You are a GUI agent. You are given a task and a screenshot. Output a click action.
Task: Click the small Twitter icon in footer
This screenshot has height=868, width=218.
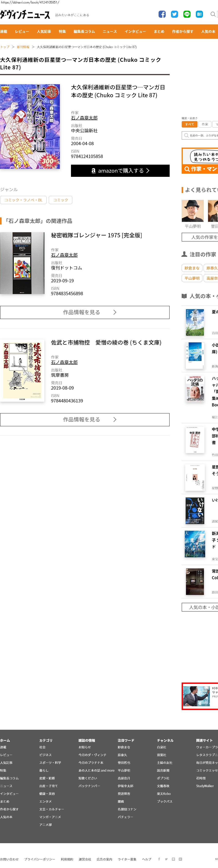tap(166, 859)
